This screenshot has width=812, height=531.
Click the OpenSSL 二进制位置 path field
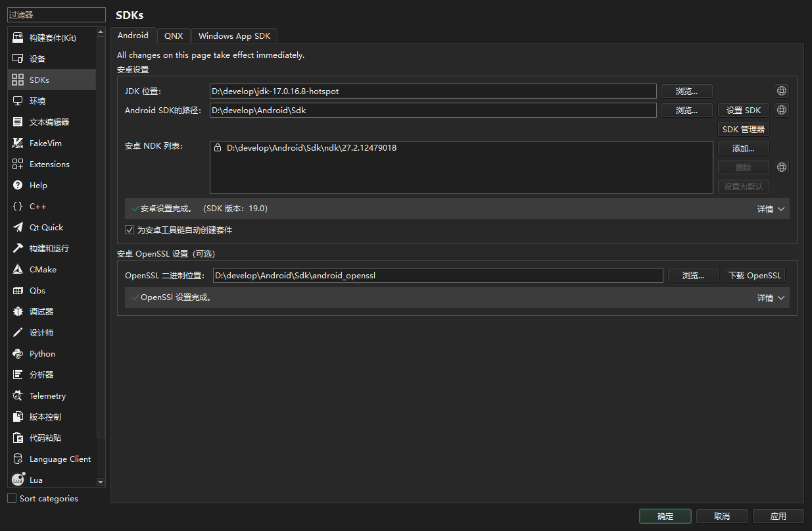tap(438, 276)
